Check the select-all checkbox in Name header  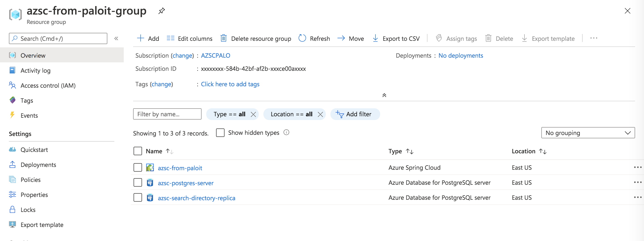click(138, 151)
